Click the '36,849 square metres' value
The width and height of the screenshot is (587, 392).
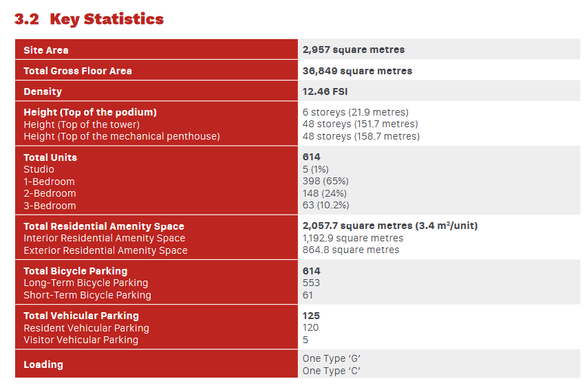[x=357, y=71]
